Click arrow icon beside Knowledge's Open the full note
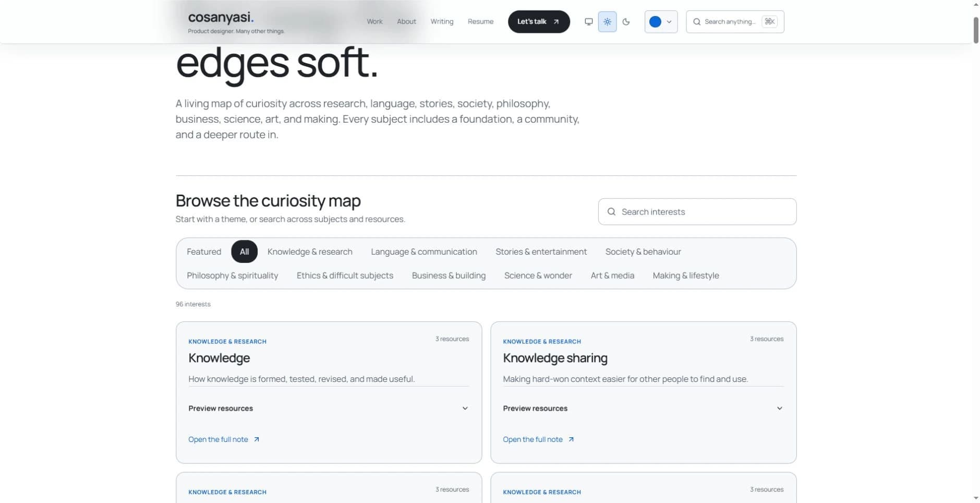Screen dimensions: 980x503 point(257,439)
